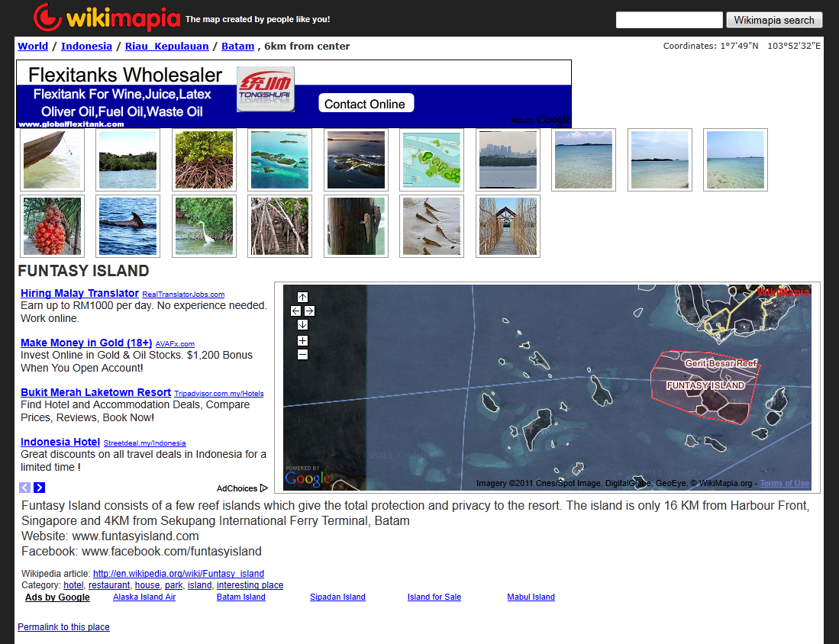The width and height of the screenshot is (839, 644).
Task: Open Alaska Island Air ad link
Action: [x=144, y=597]
